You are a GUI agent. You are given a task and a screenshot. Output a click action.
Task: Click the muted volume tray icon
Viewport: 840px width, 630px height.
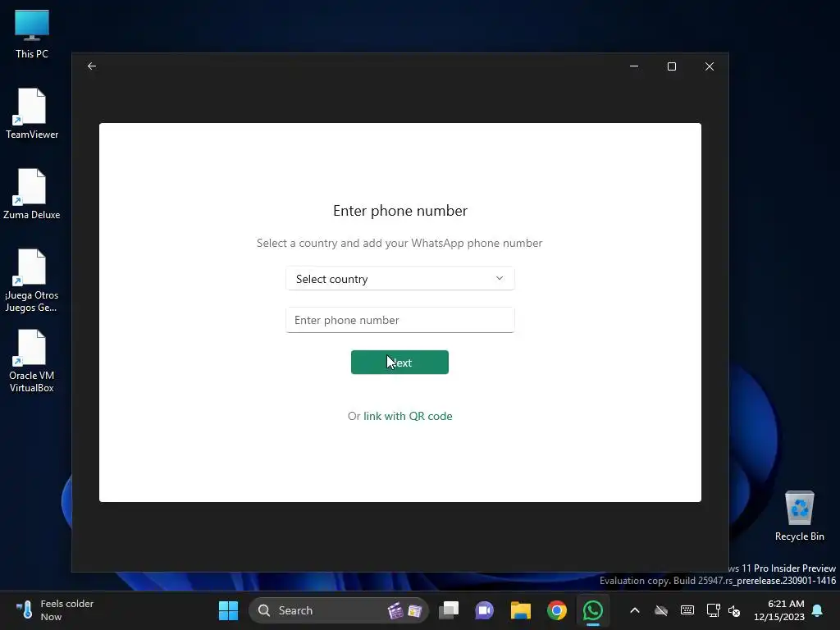[734, 610]
